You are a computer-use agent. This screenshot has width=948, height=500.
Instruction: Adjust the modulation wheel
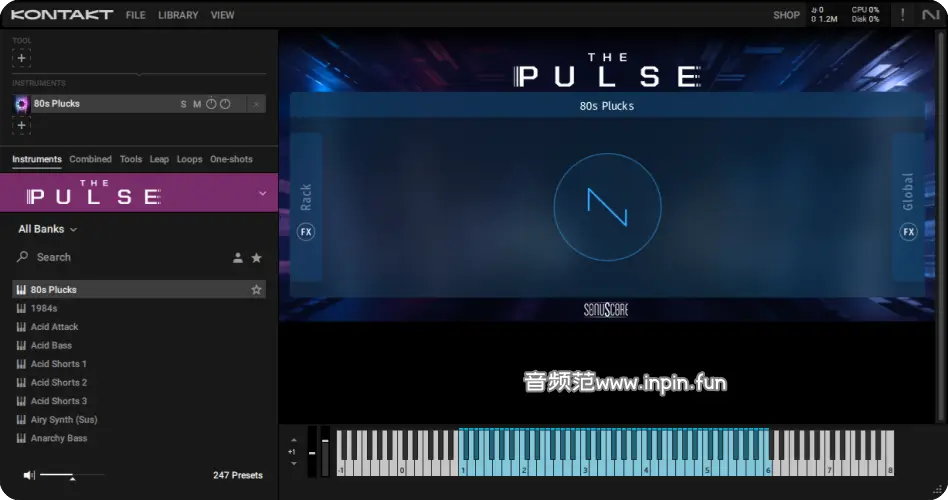[325, 452]
